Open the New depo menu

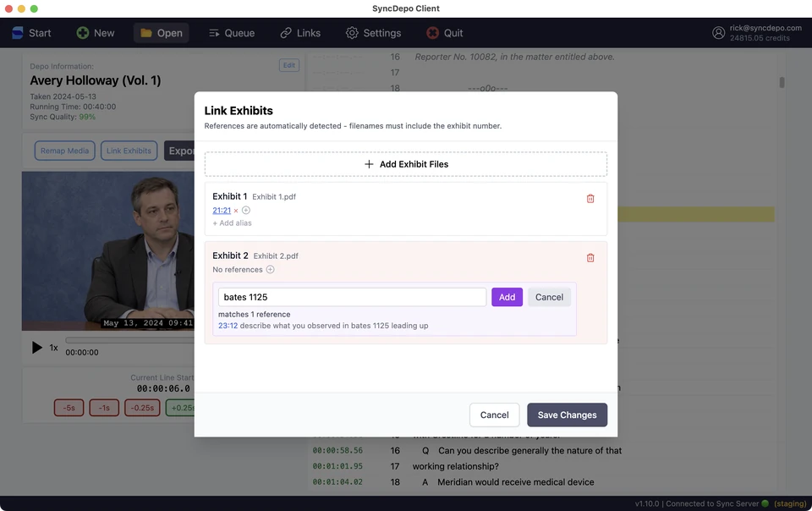click(x=96, y=33)
